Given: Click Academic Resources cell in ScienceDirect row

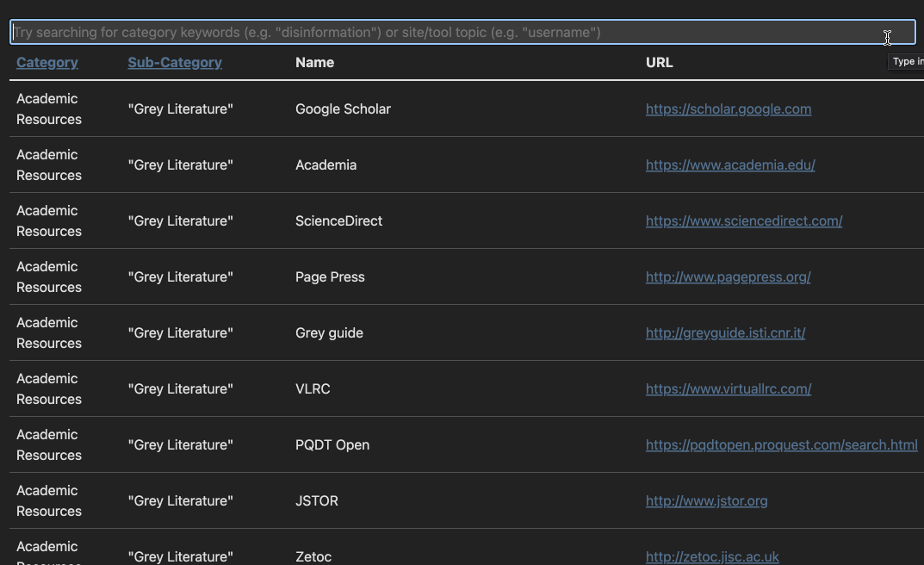Looking at the screenshot, I should (x=49, y=221).
